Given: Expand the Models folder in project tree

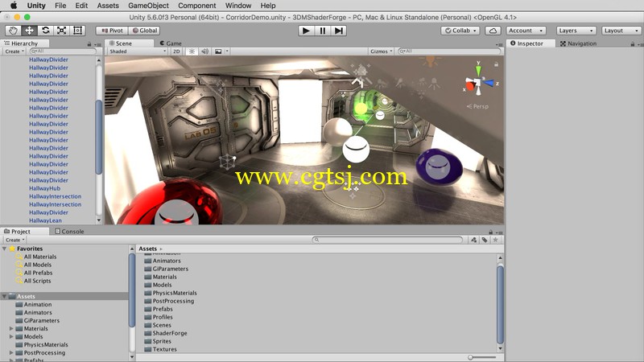Looking at the screenshot, I should click(x=11, y=336).
